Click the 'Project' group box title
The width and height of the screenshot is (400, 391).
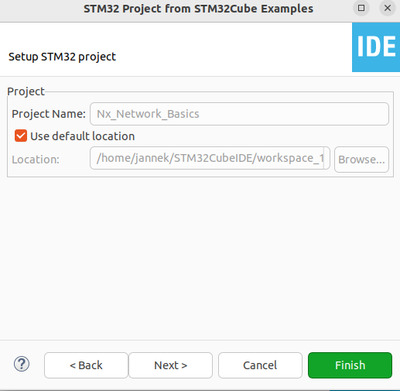(26, 91)
